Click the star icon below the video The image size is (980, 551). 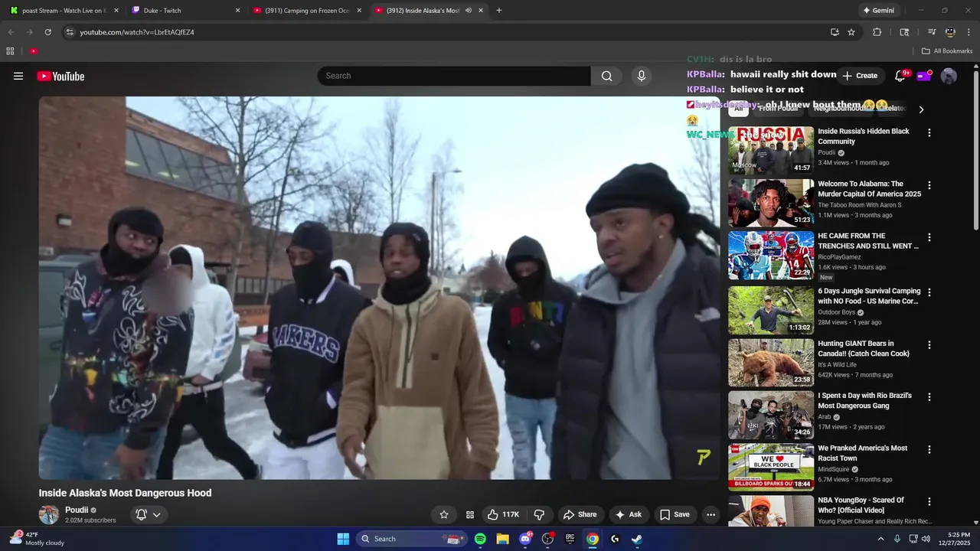444,514
